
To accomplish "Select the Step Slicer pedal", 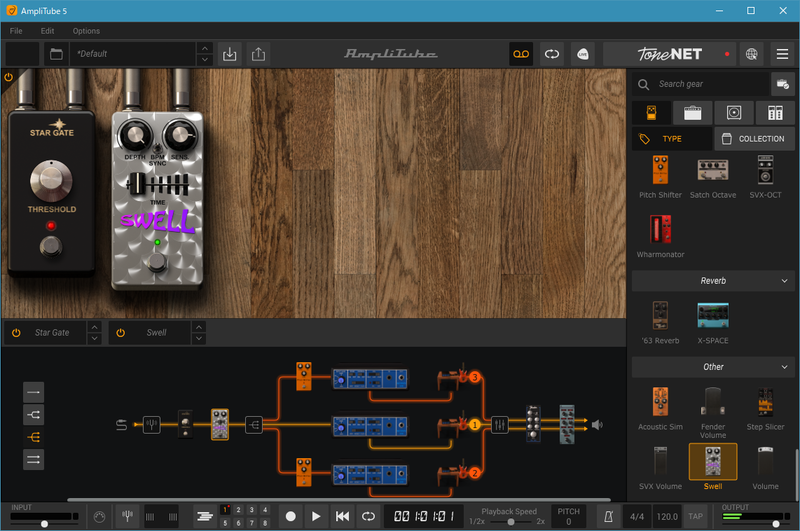I will (x=765, y=409).
